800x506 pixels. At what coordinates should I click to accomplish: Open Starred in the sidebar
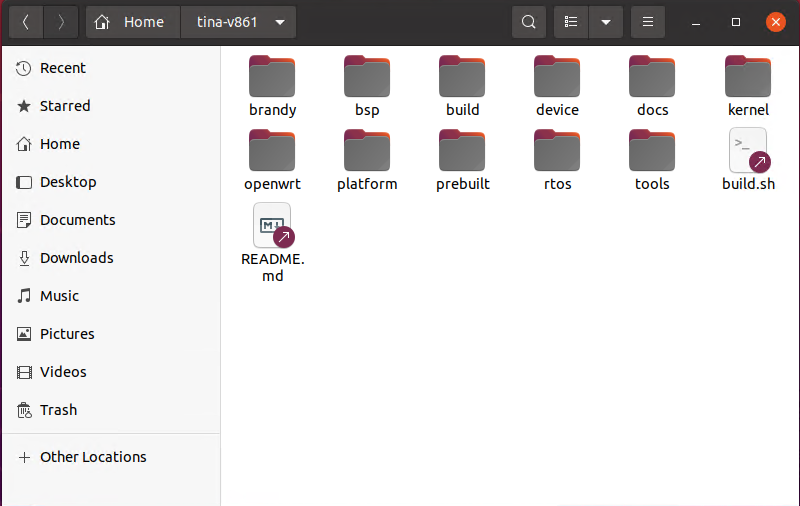click(65, 106)
